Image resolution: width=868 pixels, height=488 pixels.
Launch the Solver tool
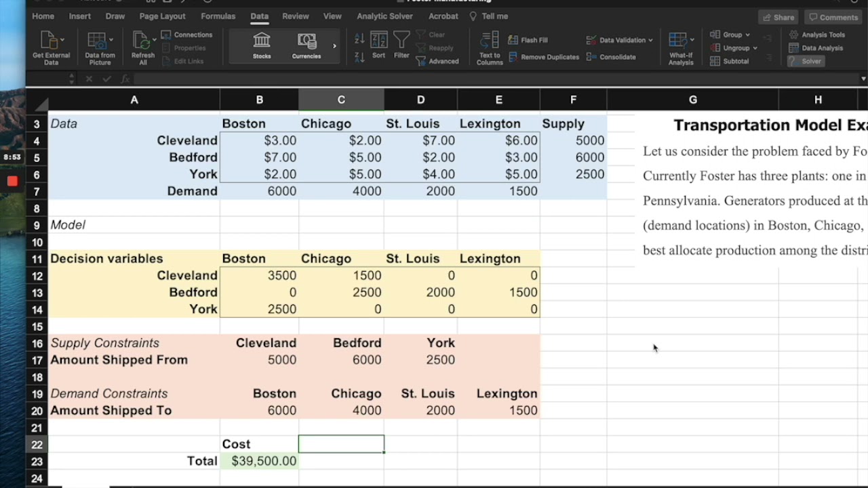(x=805, y=61)
